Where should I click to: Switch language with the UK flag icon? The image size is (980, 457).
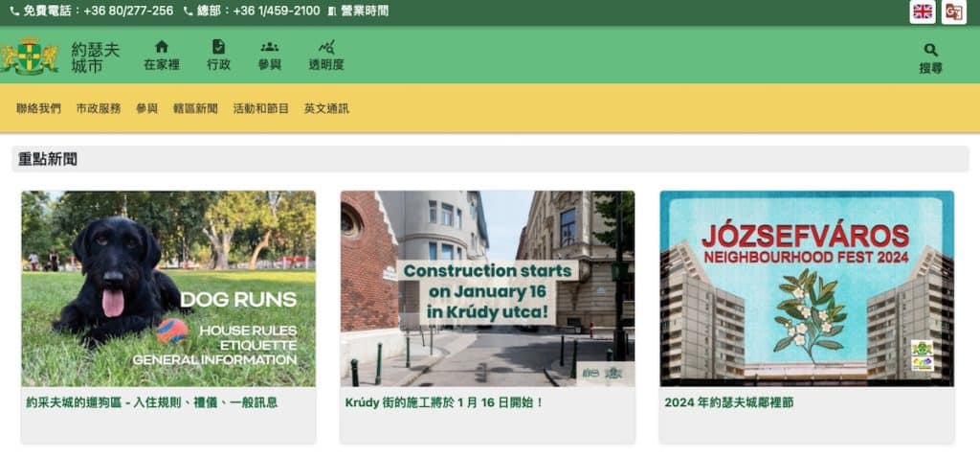[x=923, y=11]
